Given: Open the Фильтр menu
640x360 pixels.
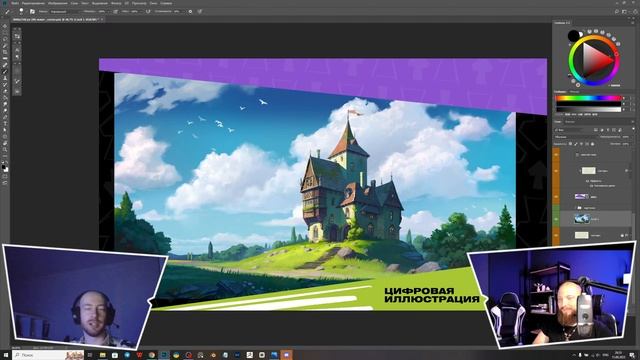Looking at the screenshot, I should (116, 3).
